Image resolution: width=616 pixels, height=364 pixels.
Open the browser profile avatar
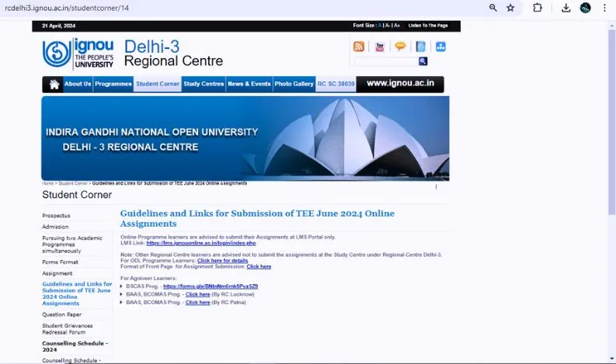coord(586,8)
